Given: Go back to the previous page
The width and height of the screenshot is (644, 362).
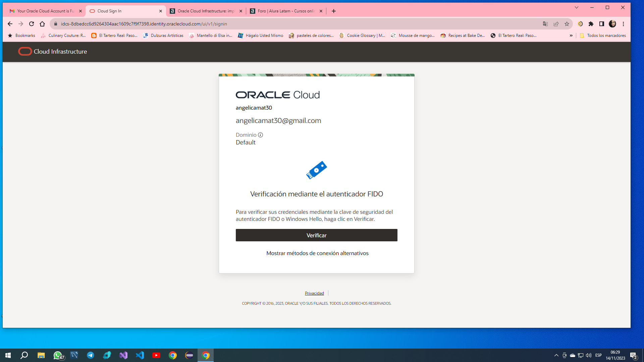Looking at the screenshot, I should pos(10,24).
